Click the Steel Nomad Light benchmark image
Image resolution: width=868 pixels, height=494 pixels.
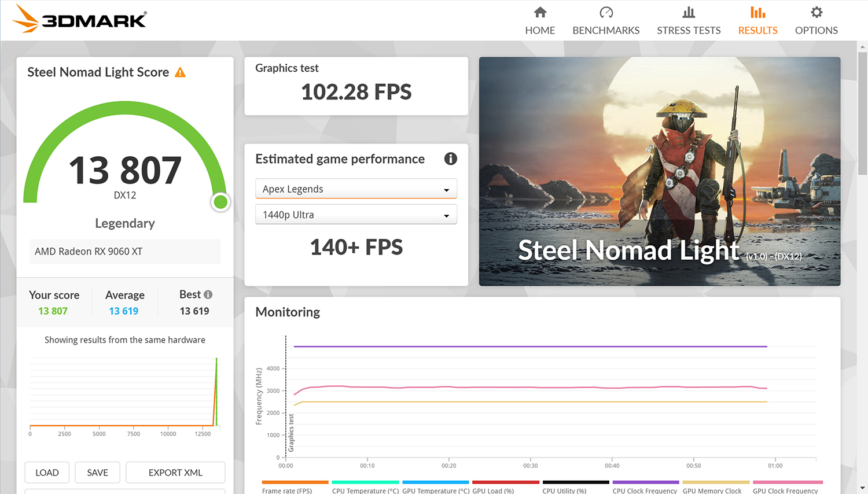click(660, 171)
